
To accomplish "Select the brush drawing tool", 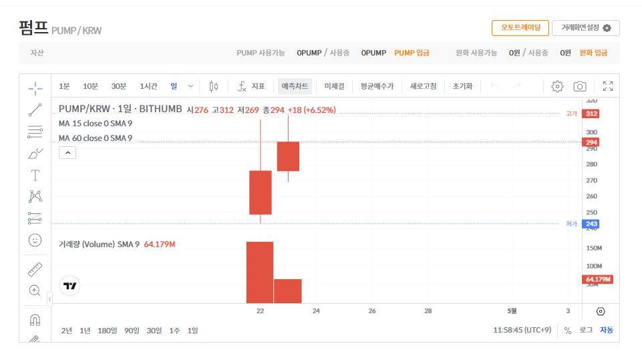I will pos(35,154).
